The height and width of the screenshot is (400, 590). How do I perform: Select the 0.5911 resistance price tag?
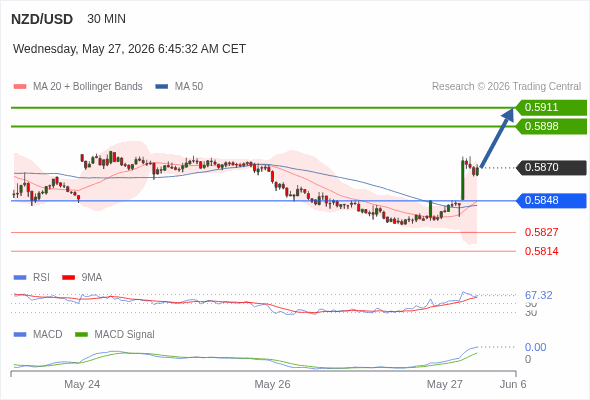pos(551,108)
